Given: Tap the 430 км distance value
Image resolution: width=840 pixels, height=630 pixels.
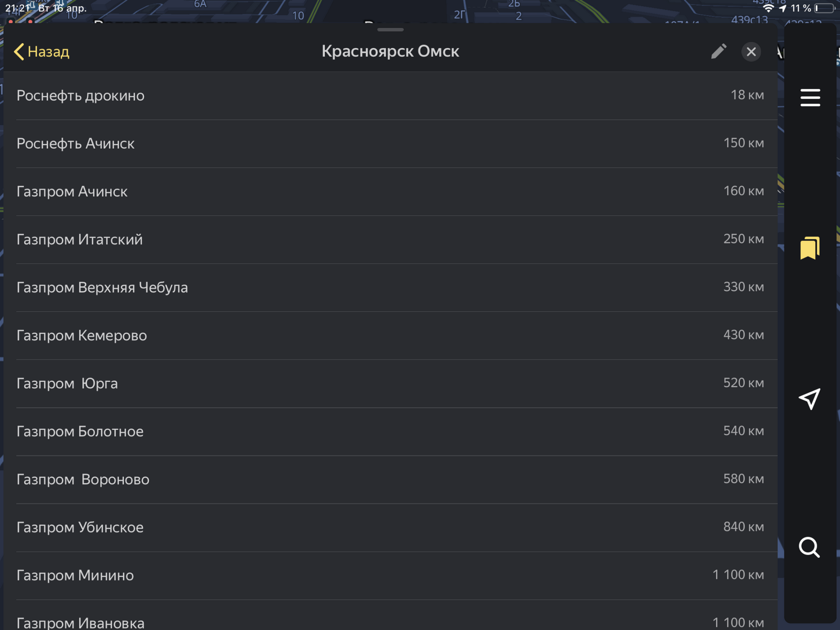Looking at the screenshot, I should (743, 335).
